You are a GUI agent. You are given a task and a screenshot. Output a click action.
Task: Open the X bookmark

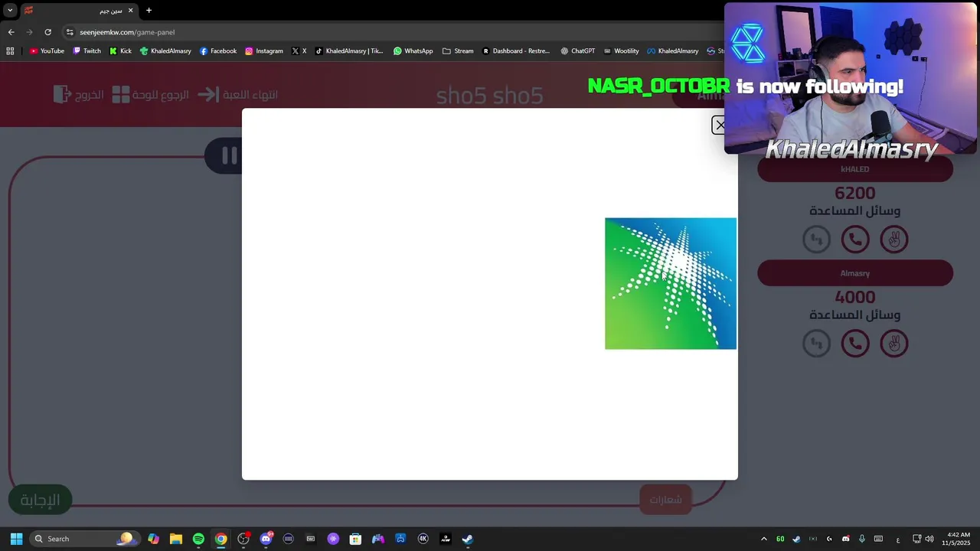pyautogui.click(x=299, y=51)
